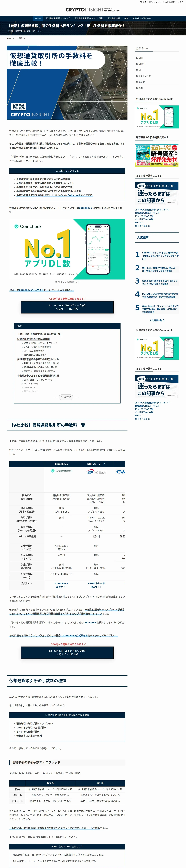Click the Coincheck official site button above 目次
Screen dimensions: 186x868
67,307
